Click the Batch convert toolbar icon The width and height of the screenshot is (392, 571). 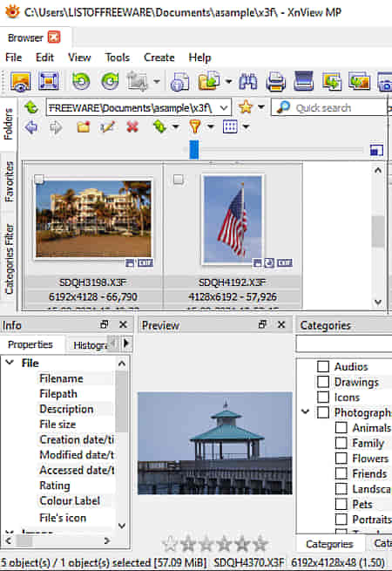pyautogui.click(x=359, y=81)
